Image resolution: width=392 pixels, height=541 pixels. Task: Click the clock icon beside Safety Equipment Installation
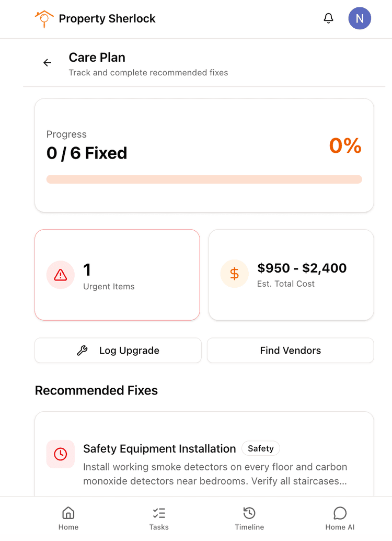pos(60,454)
